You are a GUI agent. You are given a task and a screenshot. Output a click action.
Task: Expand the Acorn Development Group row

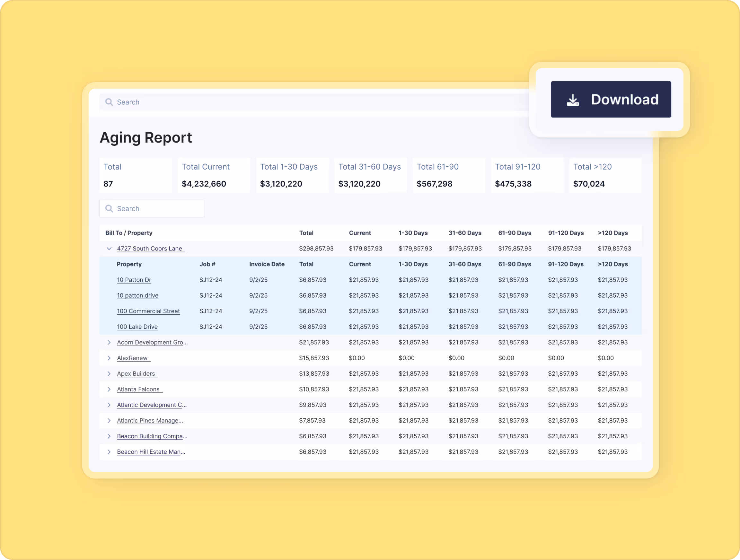pyautogui.click(x=109, y=342)
